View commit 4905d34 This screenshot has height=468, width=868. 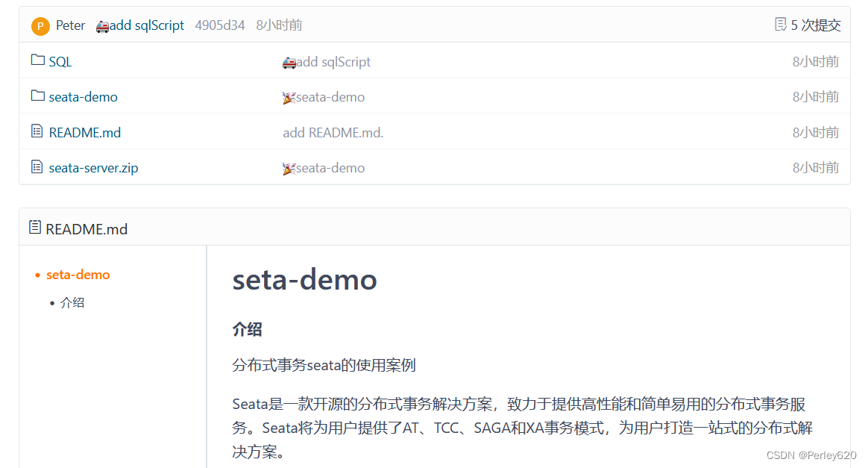tap(218, 25)
